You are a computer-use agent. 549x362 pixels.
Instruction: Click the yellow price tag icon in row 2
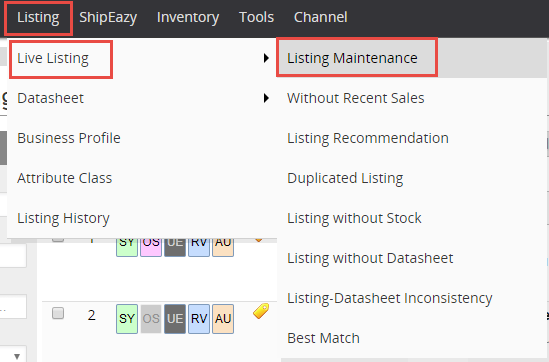click(x=261, y=311)
